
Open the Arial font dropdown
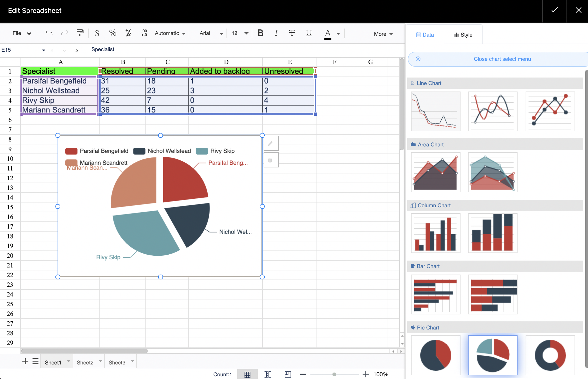click(211, 33)
